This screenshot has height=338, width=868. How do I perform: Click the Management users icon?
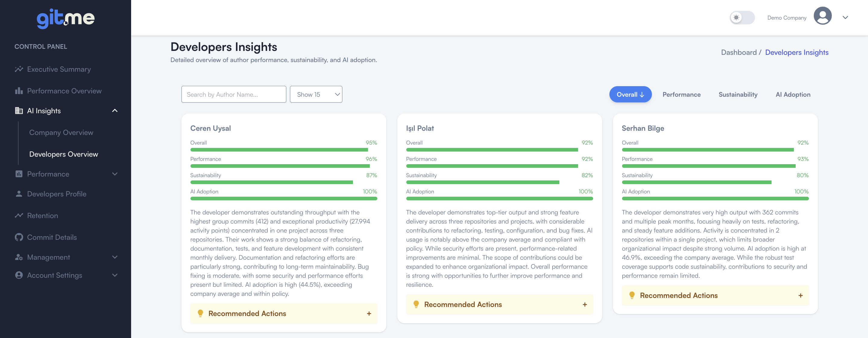(19, 257)
